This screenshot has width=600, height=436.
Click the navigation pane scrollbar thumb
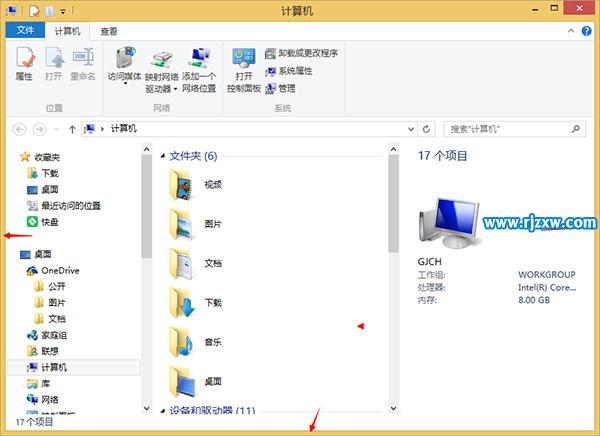click(x=147, y=207)
